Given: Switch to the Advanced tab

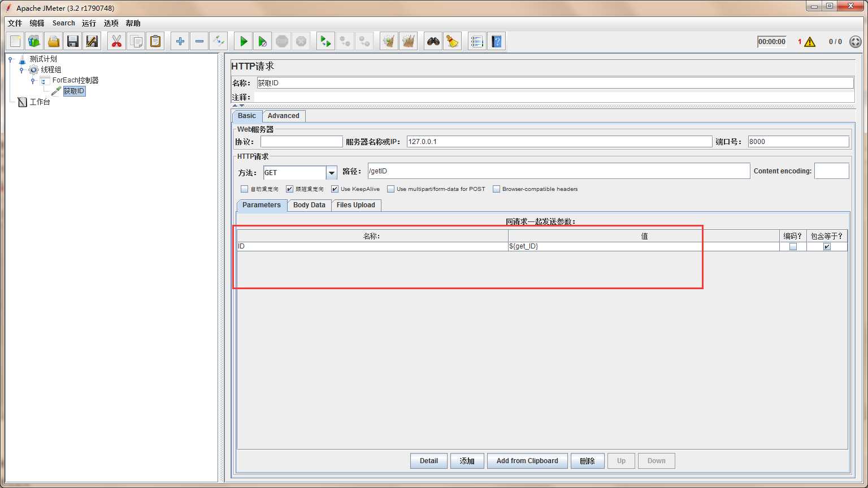Looking at the screenshot, I should coord(284,116).
